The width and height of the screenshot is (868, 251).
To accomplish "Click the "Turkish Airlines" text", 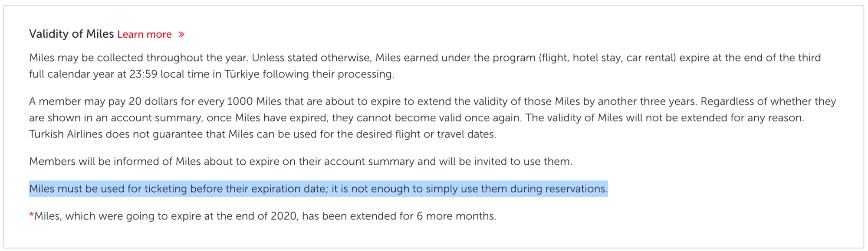I will coord(66,134).
